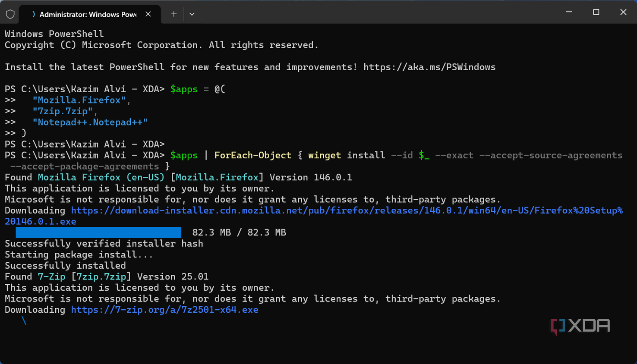The width and height of the screenshot is (637, 364).
Task: Click the "winget" command word
Action: (325, 155)
